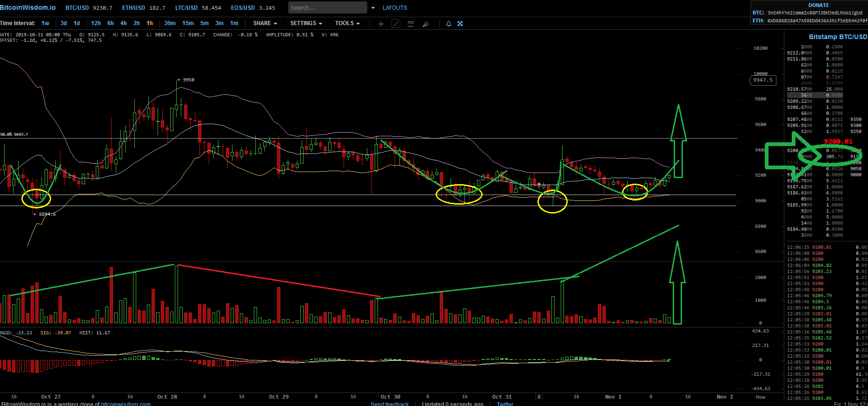Toggle fullscreen chart mode icon
868x406 pixels.
[x=460, y=24]
